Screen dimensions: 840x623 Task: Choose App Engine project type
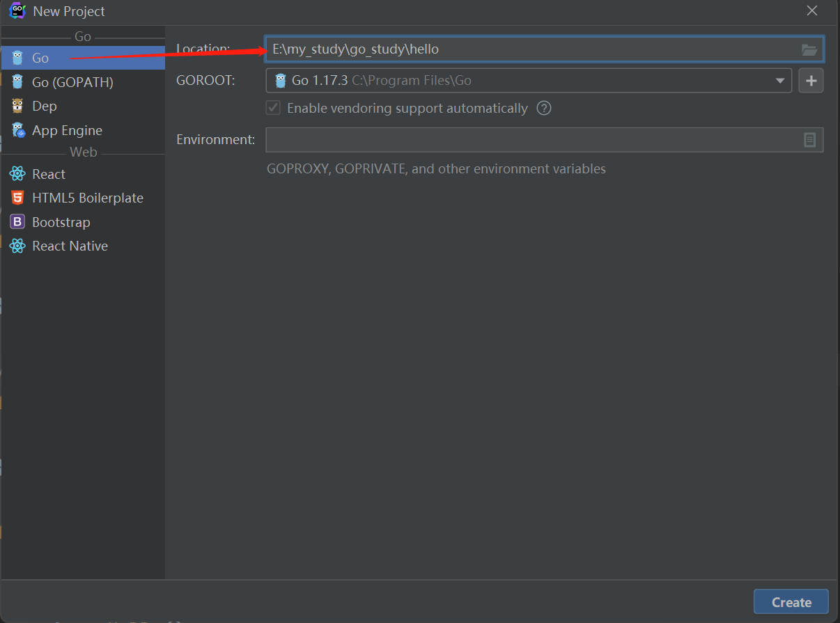click(x=83, y=130)
